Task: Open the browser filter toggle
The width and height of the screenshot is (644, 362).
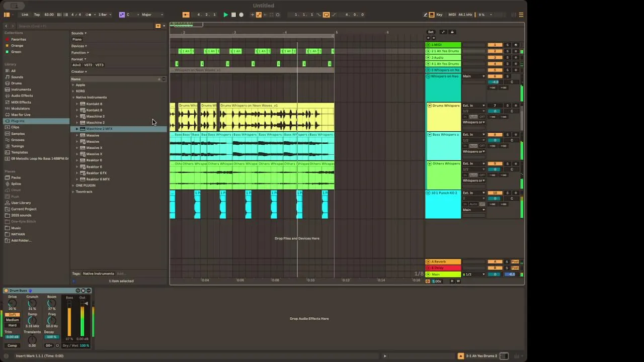Action: coord(158,26)
